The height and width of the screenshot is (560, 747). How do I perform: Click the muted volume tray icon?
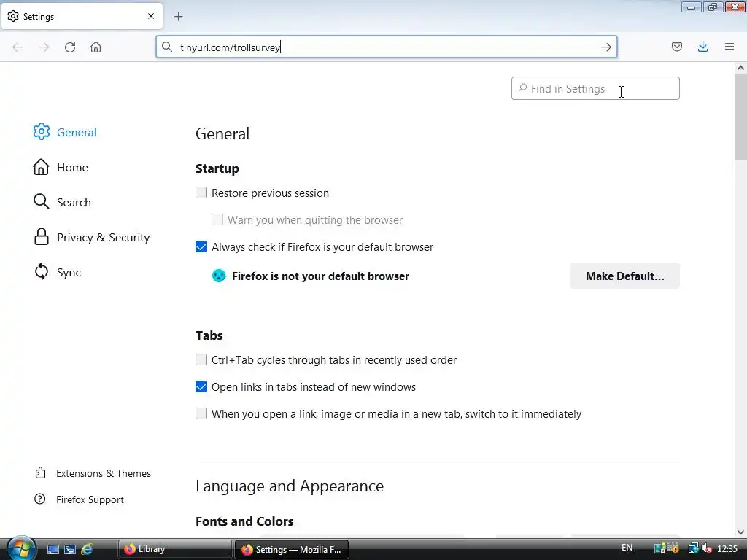coord(707,548)
